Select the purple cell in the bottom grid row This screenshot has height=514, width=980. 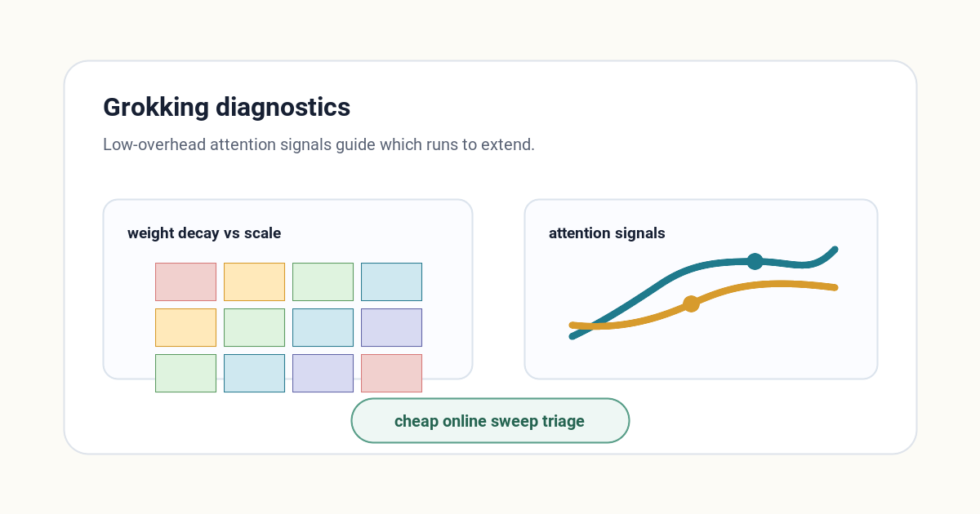tap(323, 373)
